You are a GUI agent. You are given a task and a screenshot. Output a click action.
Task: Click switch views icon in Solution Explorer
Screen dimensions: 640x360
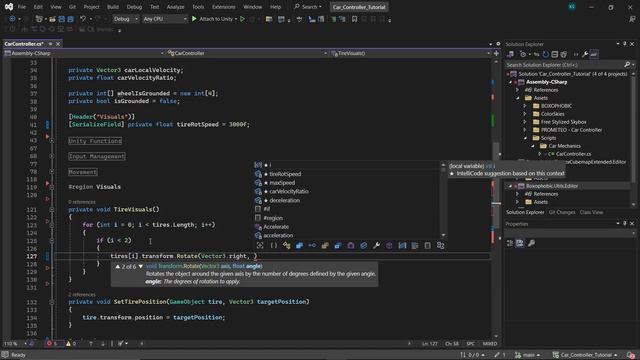[x=511, y=54]
